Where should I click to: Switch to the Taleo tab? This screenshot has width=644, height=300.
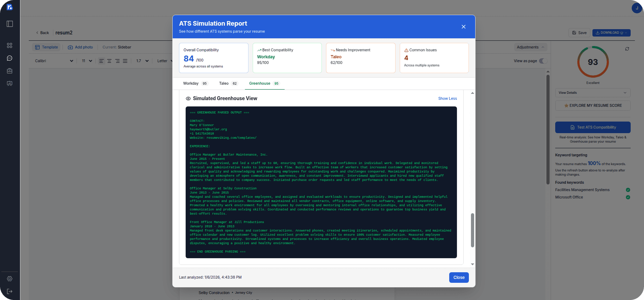[228, 83]
